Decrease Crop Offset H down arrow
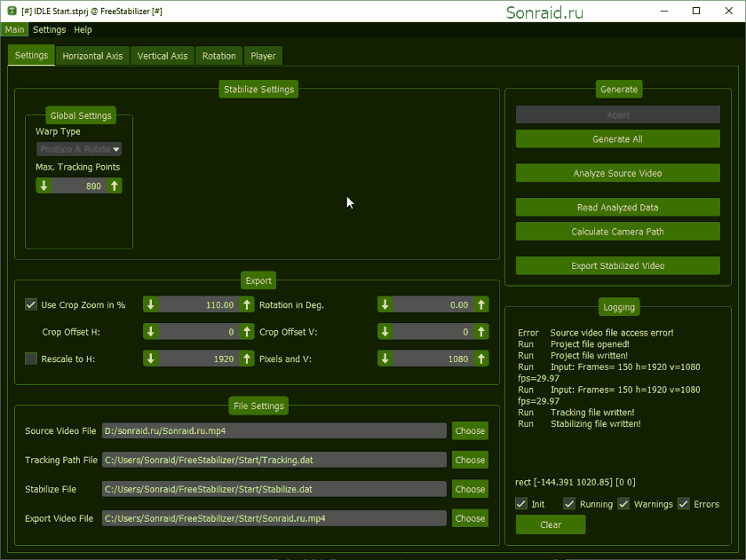Screen dimensions: 746x560 tap(151, 332)
